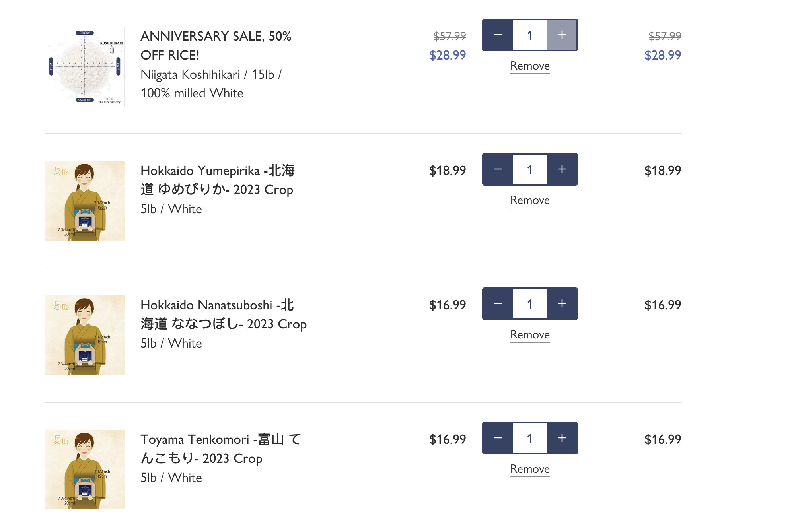Open the Anniversary Sale rice product title
The height and width of the screenshot is (532, 794).
click(216, 45)
